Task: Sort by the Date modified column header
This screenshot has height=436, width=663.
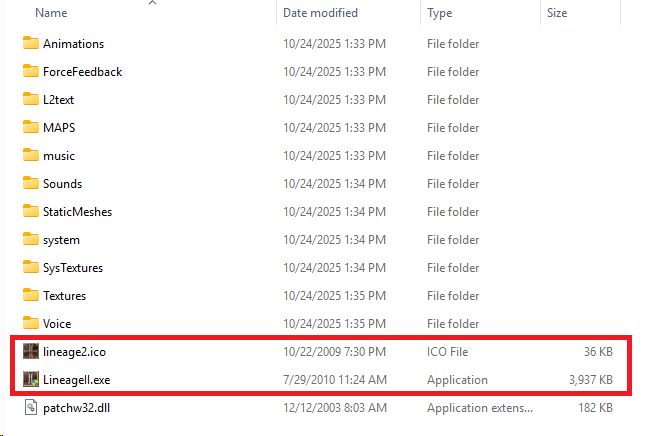Action: pyautogui.click(x=320, y=13)
